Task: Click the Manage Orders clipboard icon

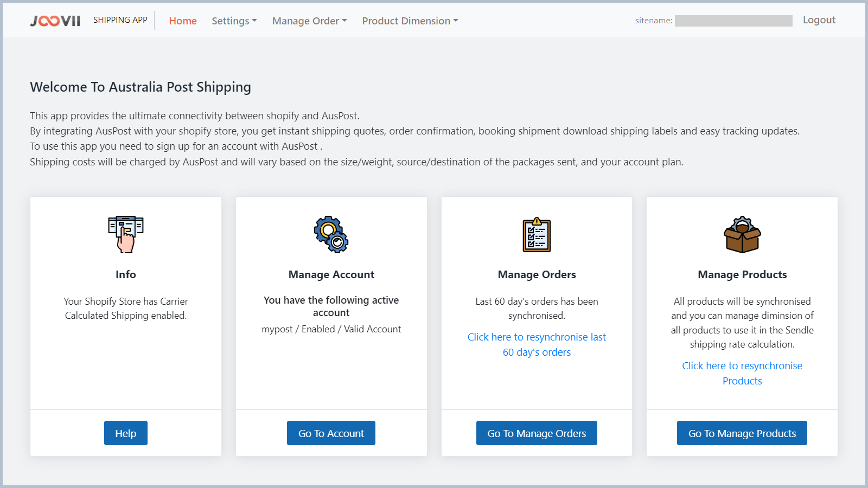Action: (536, 236)
